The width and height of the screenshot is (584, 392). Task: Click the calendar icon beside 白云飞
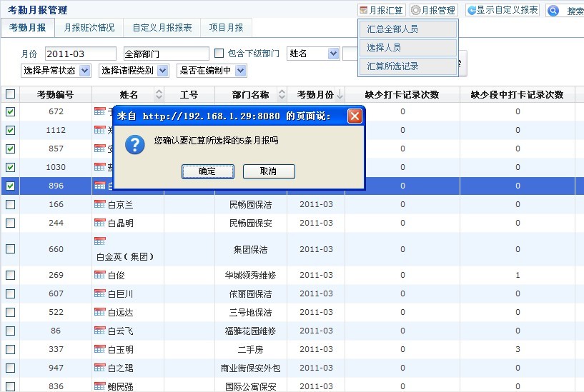pos(100,331)
